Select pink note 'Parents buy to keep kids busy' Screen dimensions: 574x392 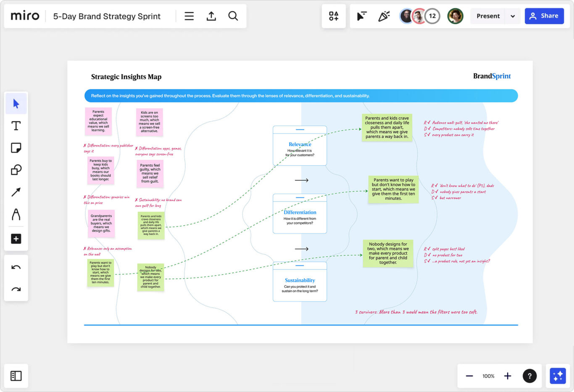[101, 170]
